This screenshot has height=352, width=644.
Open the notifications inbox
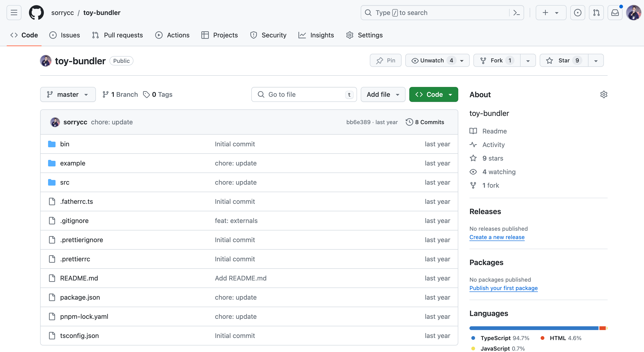coord(615,13)
